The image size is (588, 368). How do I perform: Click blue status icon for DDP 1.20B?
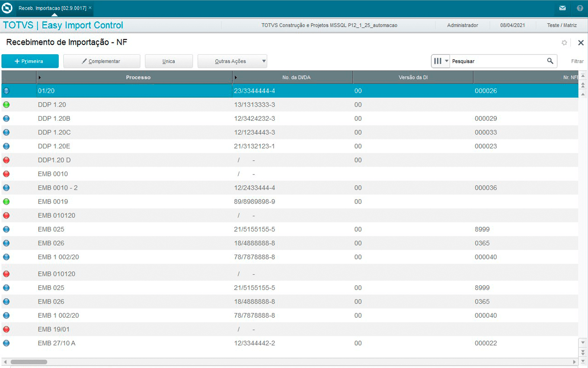6,119
